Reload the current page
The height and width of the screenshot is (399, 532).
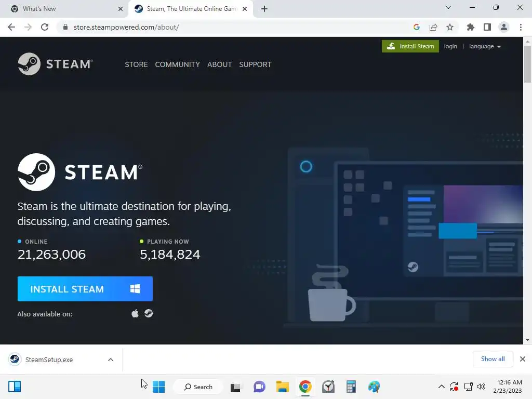(45, 27)
